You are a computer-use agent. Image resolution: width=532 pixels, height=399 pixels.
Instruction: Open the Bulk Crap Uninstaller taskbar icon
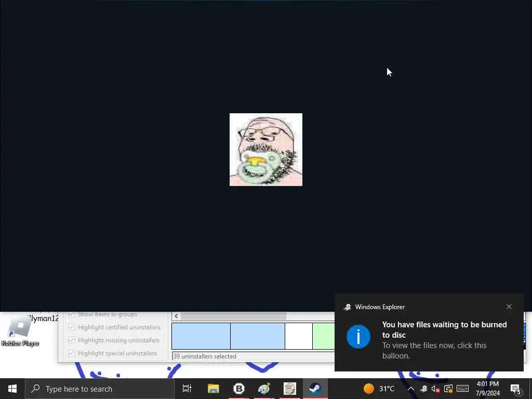coord(239,389)
